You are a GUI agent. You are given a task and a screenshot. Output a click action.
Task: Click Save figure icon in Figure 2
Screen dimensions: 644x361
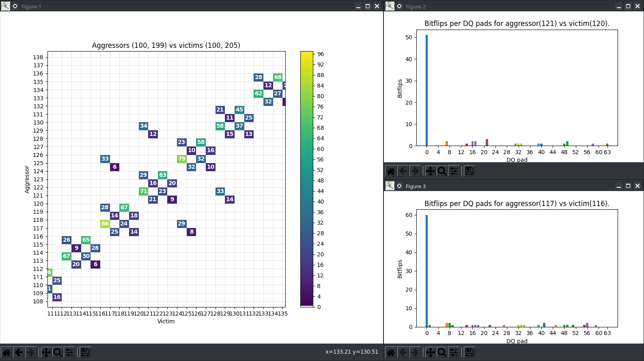click(x=470, y=171)
